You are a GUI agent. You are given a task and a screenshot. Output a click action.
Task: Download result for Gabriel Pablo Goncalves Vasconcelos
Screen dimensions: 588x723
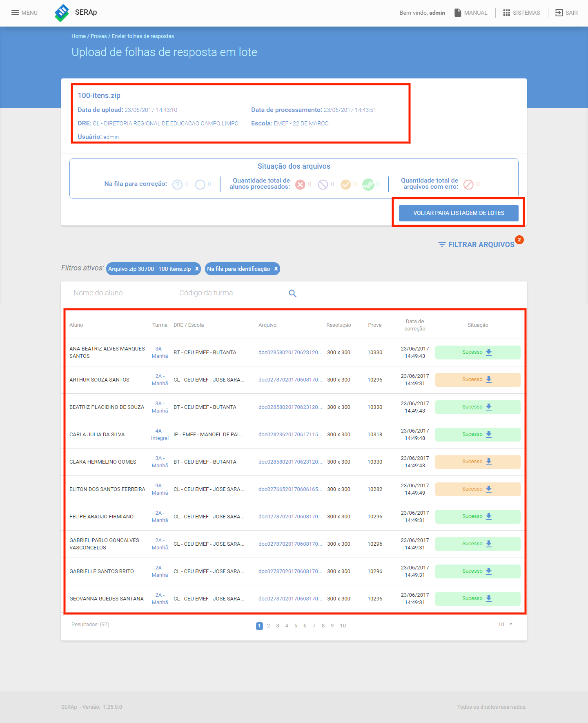click(489, 544)
